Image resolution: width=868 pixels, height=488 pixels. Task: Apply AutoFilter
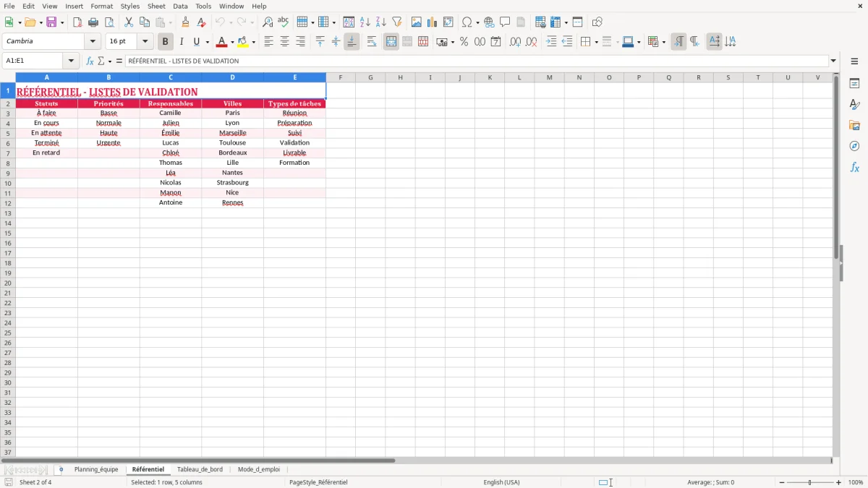point(397,22)
